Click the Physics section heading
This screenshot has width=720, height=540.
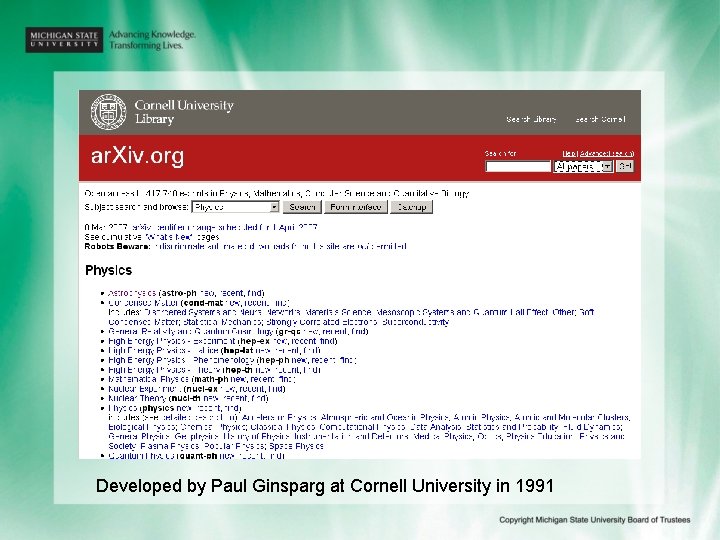(109, 270)
